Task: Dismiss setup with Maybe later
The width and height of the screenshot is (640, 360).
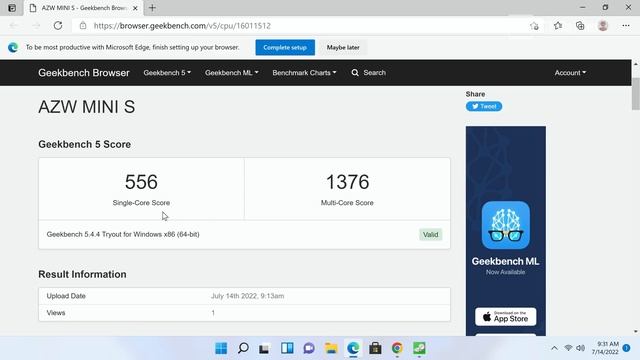Action: (343, 47)
